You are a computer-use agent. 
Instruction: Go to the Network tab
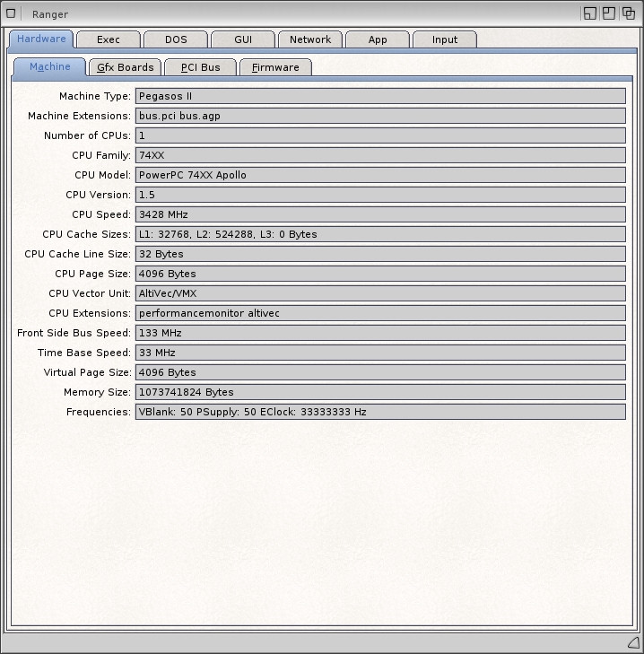tap(310, 39)
